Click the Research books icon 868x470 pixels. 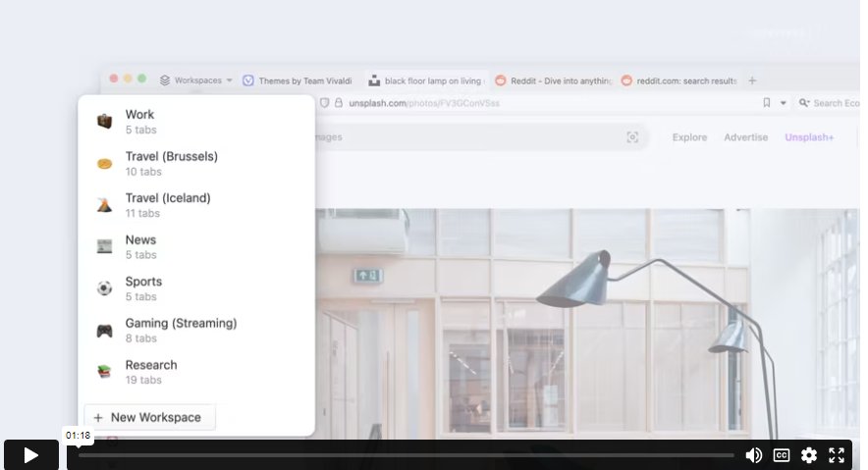click(x=104, y=372)
